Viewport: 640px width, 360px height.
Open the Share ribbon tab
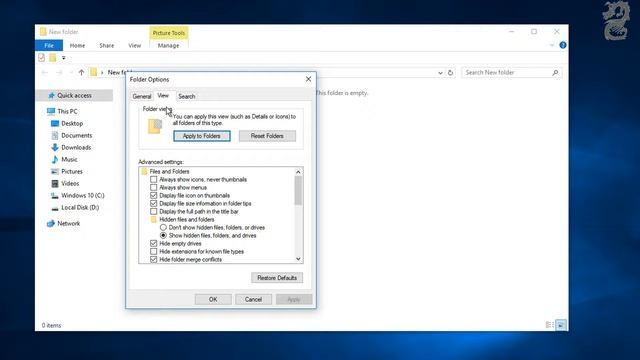[x=107, y=45]
